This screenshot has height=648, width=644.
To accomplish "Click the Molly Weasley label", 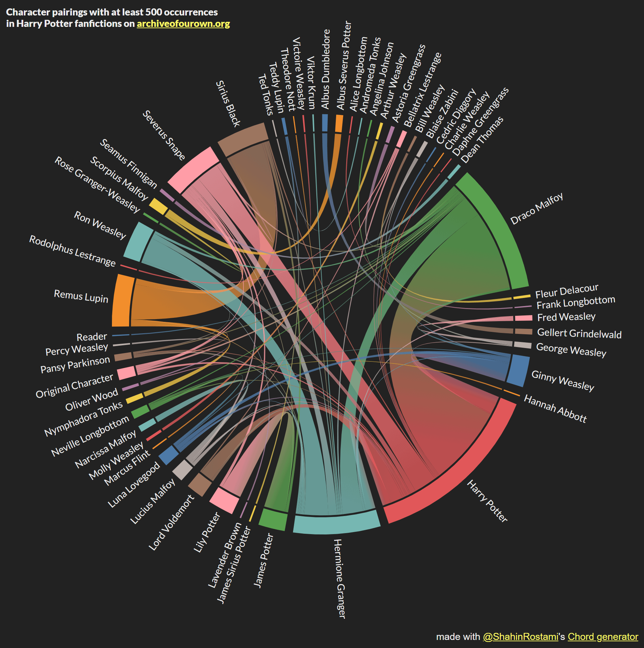I will click(116, 461).
